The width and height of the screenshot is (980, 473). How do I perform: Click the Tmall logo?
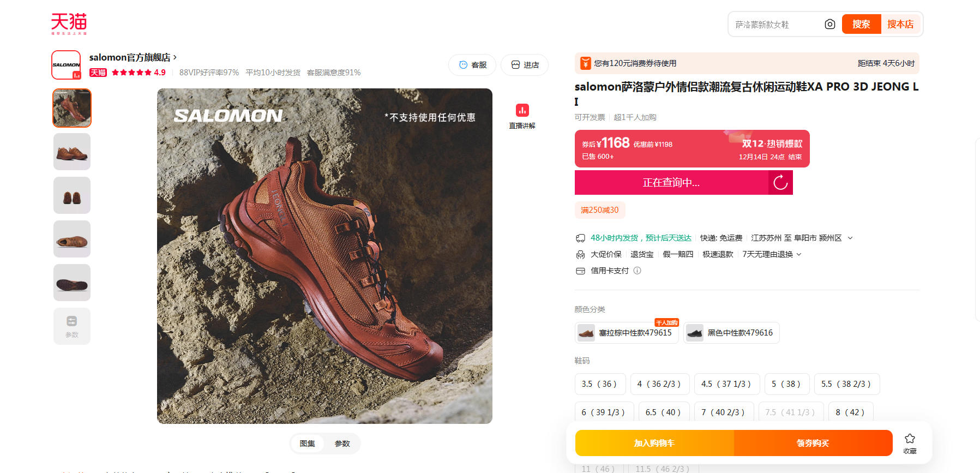(x=69, y=24)
